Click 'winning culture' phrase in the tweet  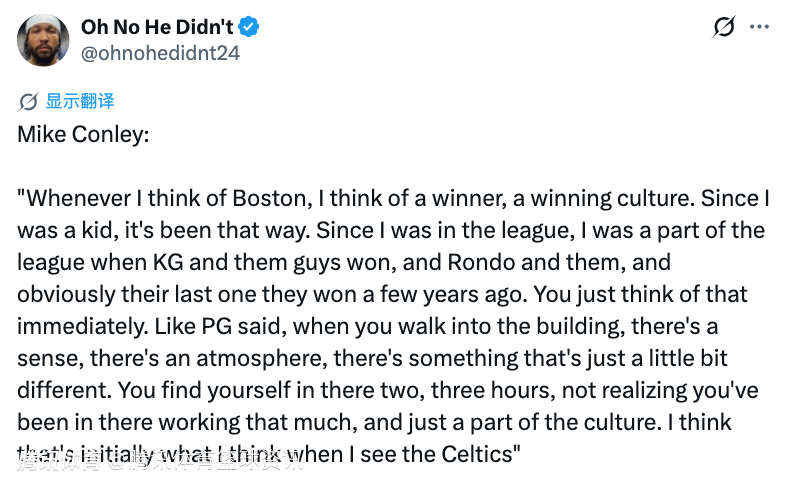[x=610, y=198]
